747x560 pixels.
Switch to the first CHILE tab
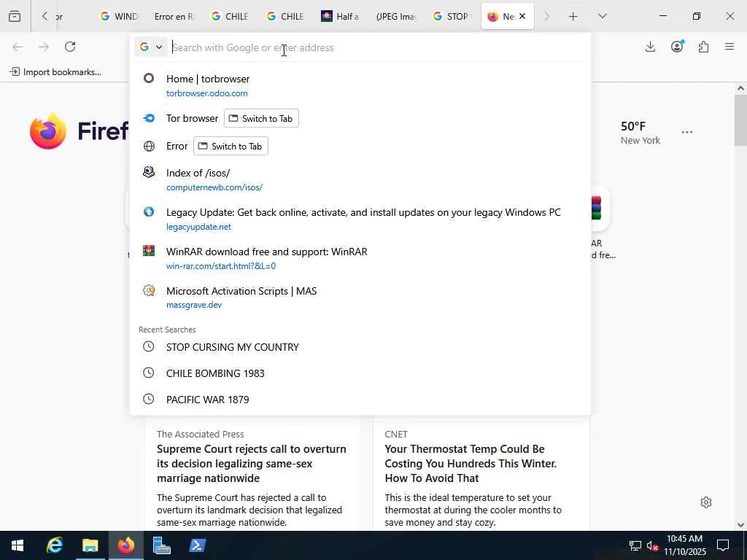[230, 16]
